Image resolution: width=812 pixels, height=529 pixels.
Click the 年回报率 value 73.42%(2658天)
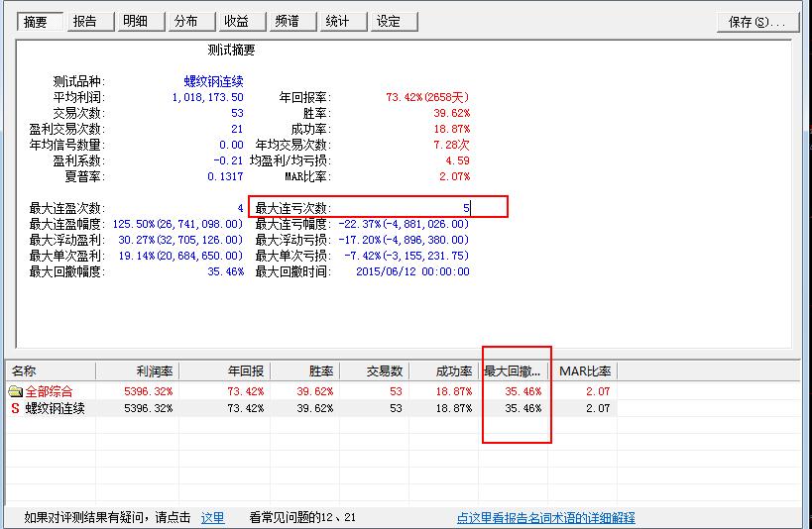(x=427, y=97)
